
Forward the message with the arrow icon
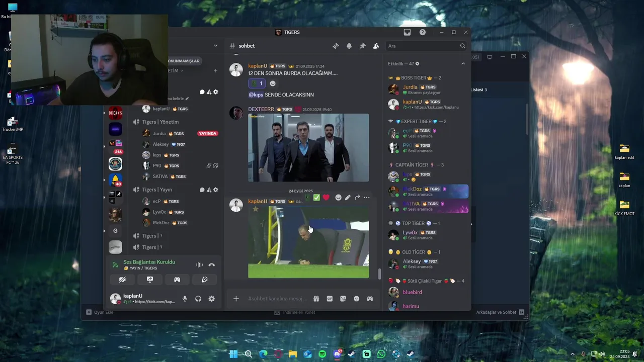(x=357, y=198)
